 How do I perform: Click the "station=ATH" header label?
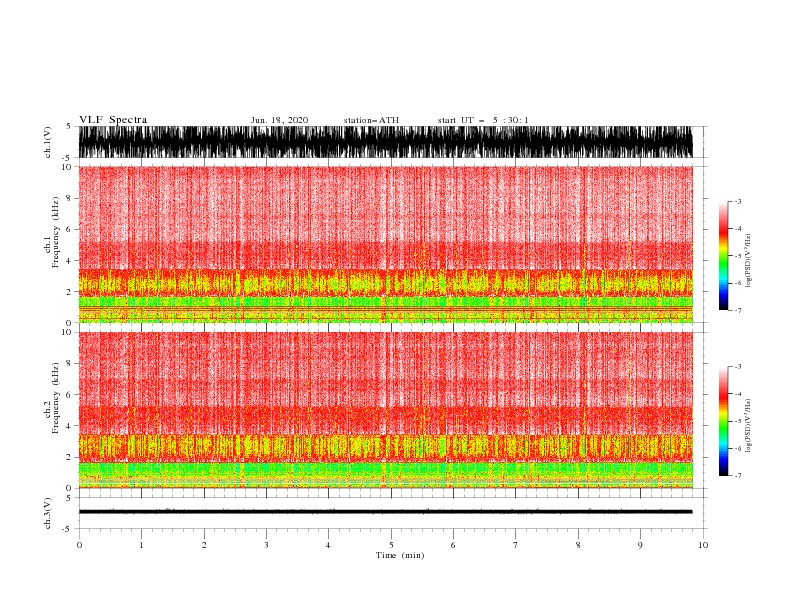pos(371,120)
